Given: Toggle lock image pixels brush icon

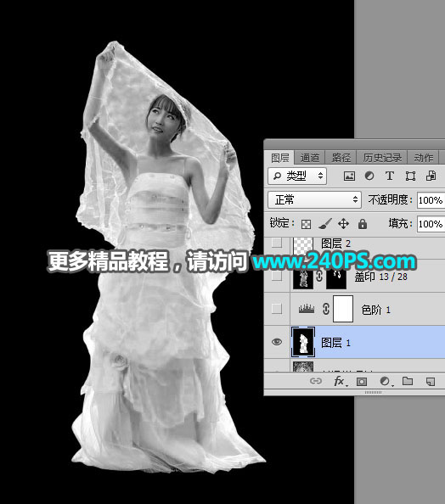Looking at the screenshot, I should [x=325, y=224].
